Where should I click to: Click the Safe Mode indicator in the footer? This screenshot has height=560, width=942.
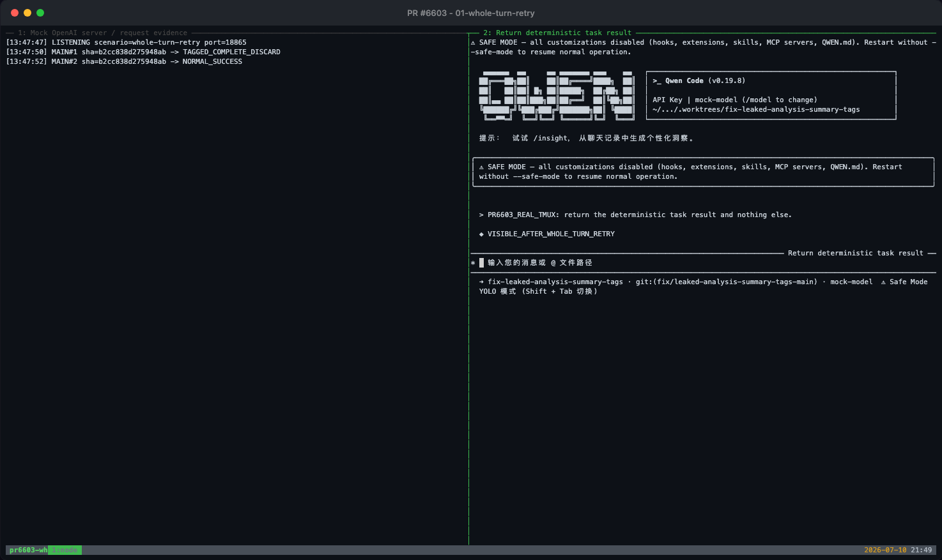pyautogui.click(x=904, y=282)
